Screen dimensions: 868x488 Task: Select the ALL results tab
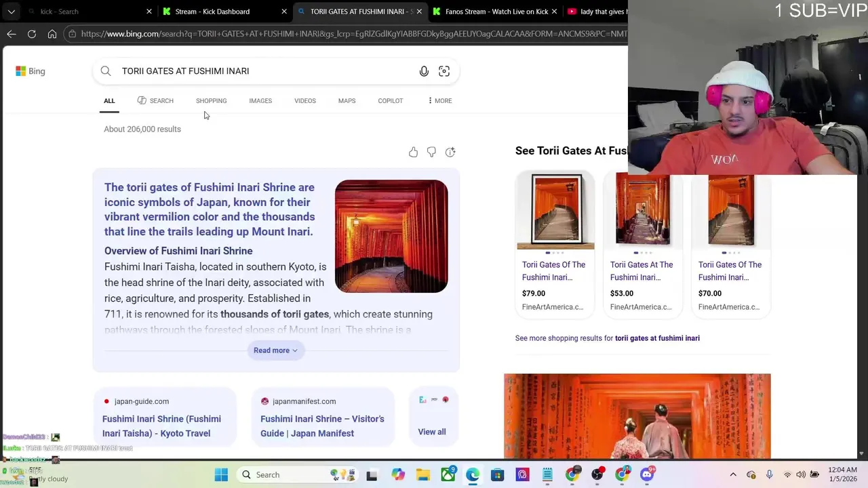pyautogui.click(x=109, y=101)
